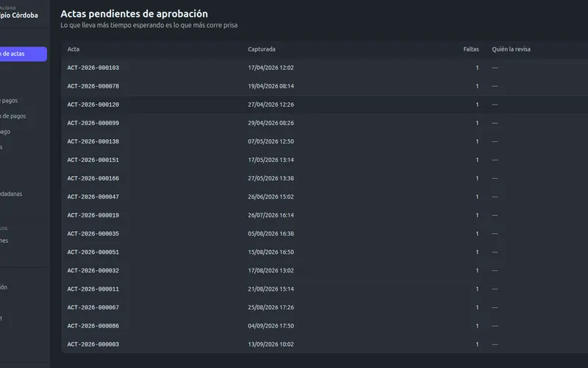Click capture date 27/05/2026 13:38

tap(270, 178)
